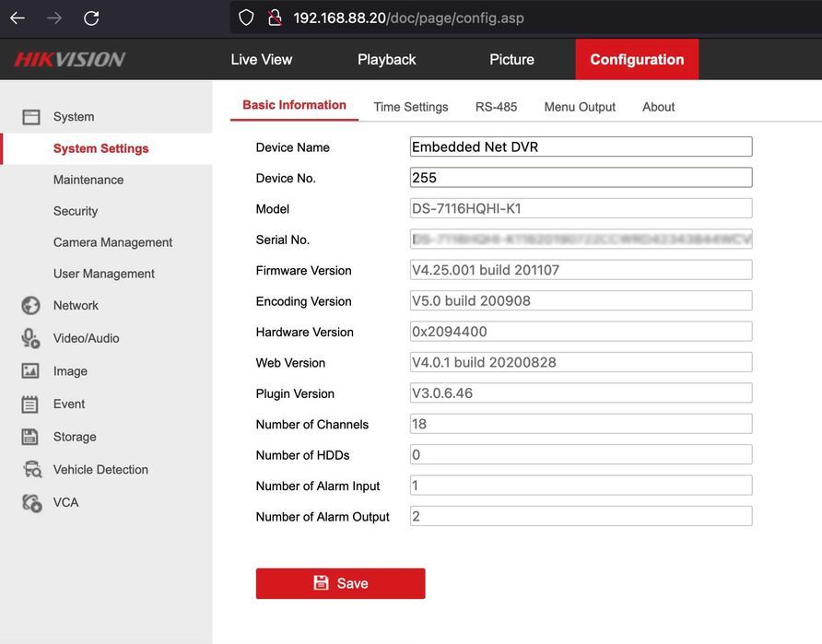Click the Device No. input field
The height and width of the screenshot is (644, 822).
[581, 178]
